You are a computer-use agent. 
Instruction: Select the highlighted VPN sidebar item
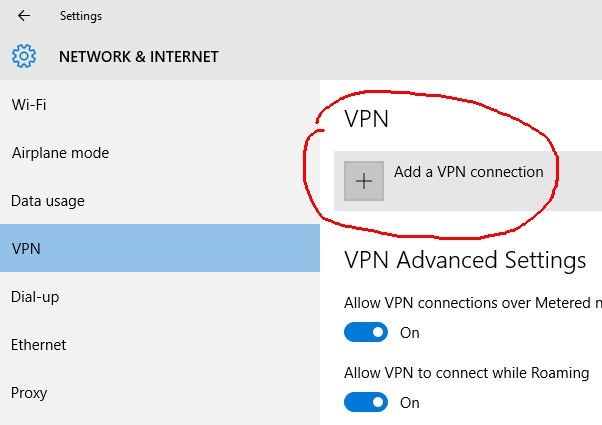[x=160, y=248]
